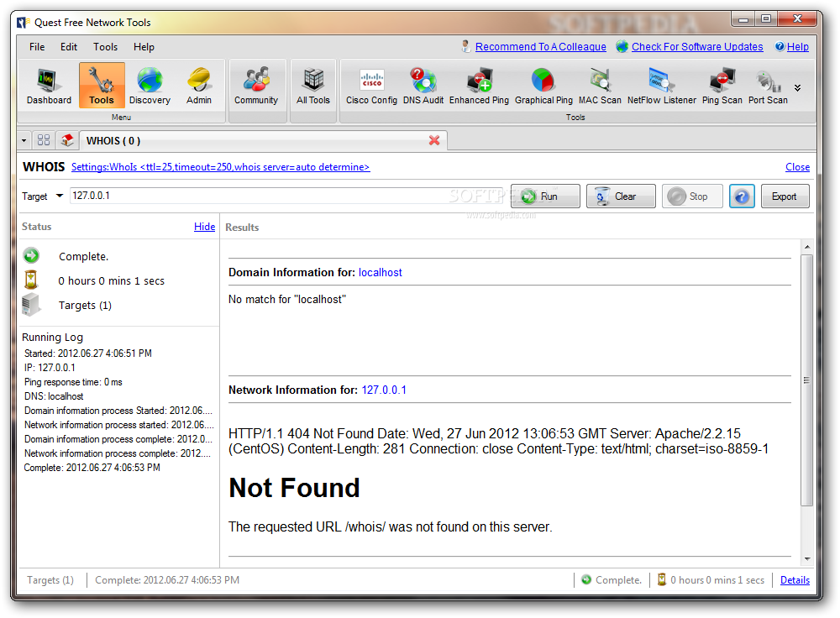
Task: Click the status bar green Complete icon
Action: tap(586, 579)
